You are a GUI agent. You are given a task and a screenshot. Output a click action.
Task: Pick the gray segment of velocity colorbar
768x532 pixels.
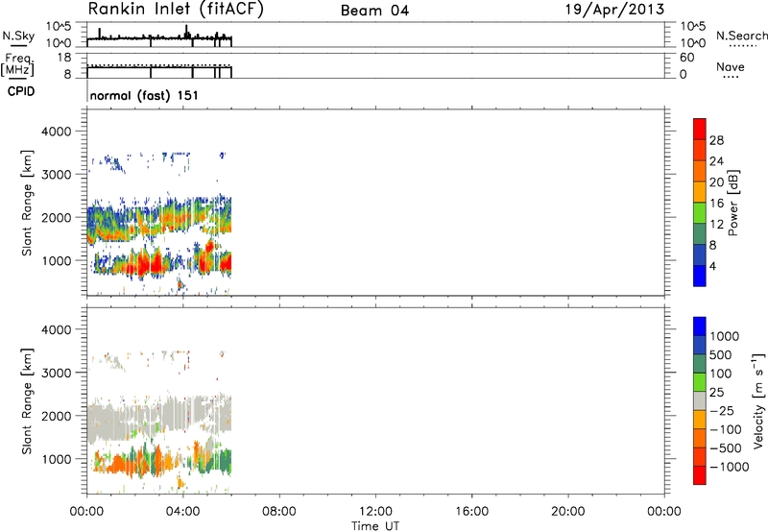[x=700, y=401]
